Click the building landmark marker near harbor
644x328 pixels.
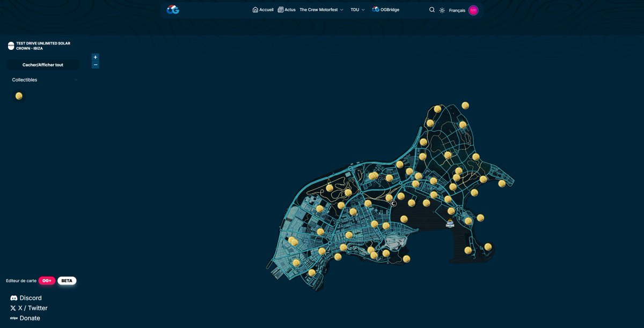click(450, 222)
